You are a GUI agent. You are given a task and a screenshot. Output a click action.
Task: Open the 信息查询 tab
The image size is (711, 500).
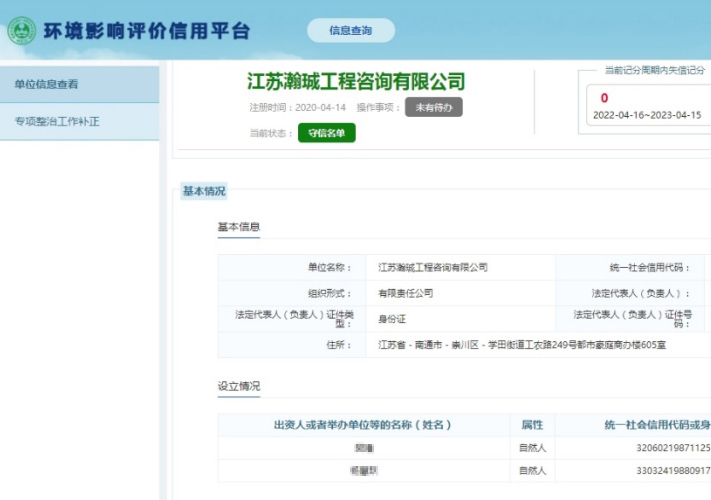pyautogui.click(x=350, y=31)
